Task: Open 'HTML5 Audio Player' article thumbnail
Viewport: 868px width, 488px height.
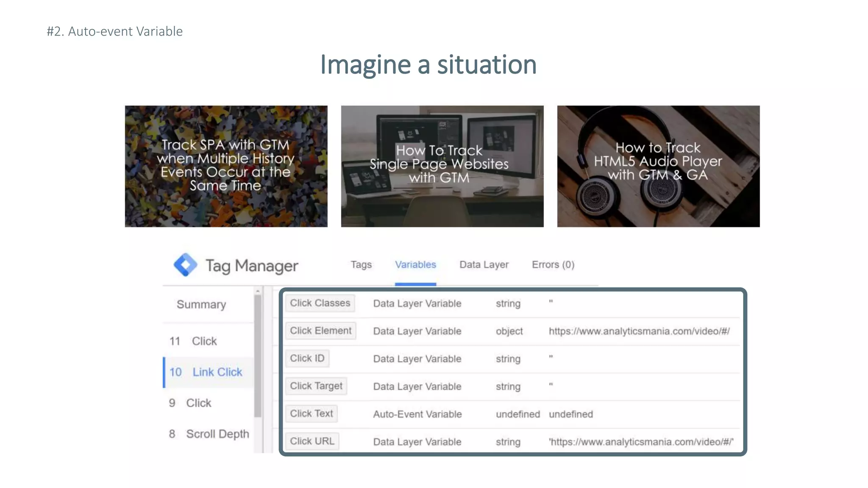Action: coord(658,166)
